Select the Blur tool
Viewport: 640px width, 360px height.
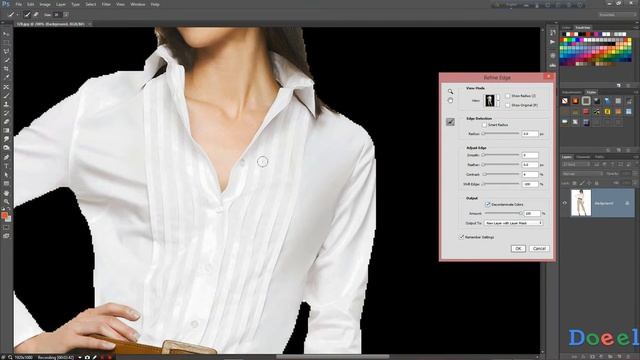tap(6, 139)
